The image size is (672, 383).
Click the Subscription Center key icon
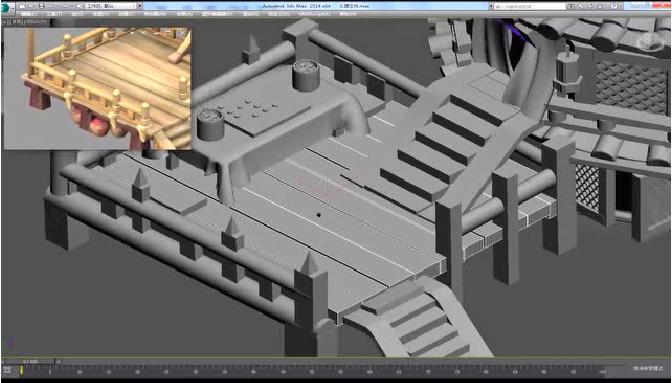coord(581,6)
